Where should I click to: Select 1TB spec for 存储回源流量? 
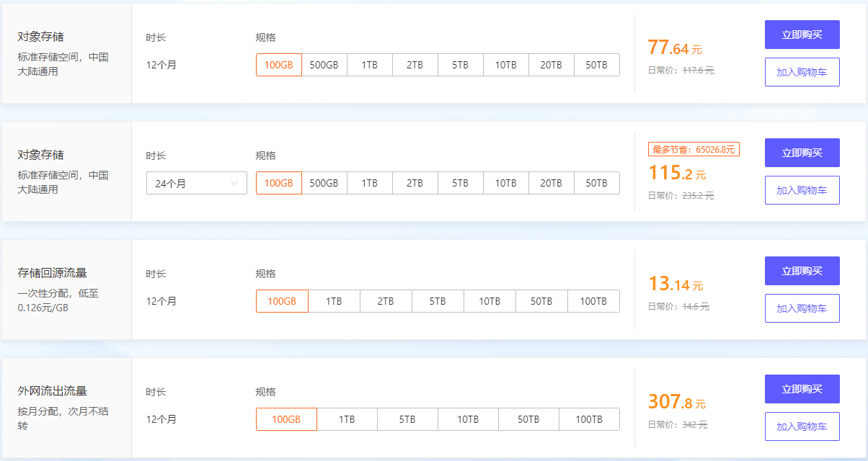[x=334, y=301]
